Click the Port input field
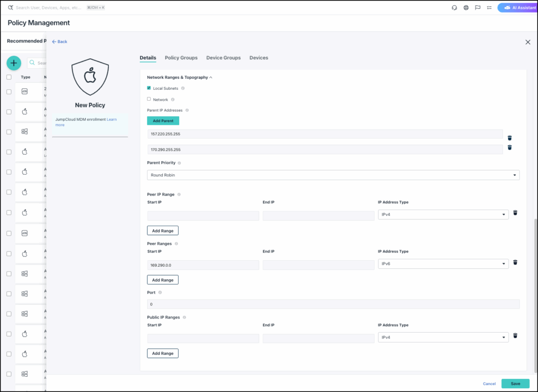538x392 pixels. (x=333, y=304)
